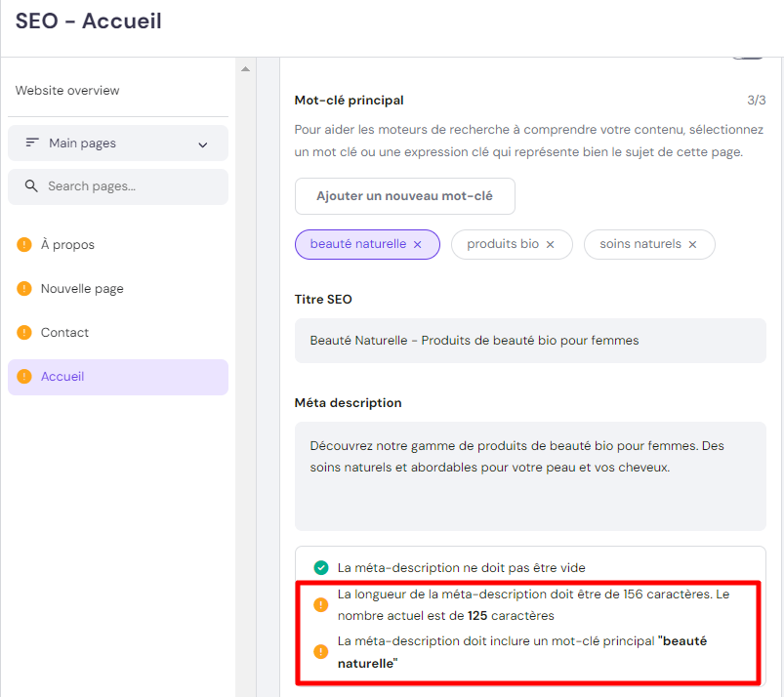Click the warning icon beside Nouvelle page

click(23, 288)
